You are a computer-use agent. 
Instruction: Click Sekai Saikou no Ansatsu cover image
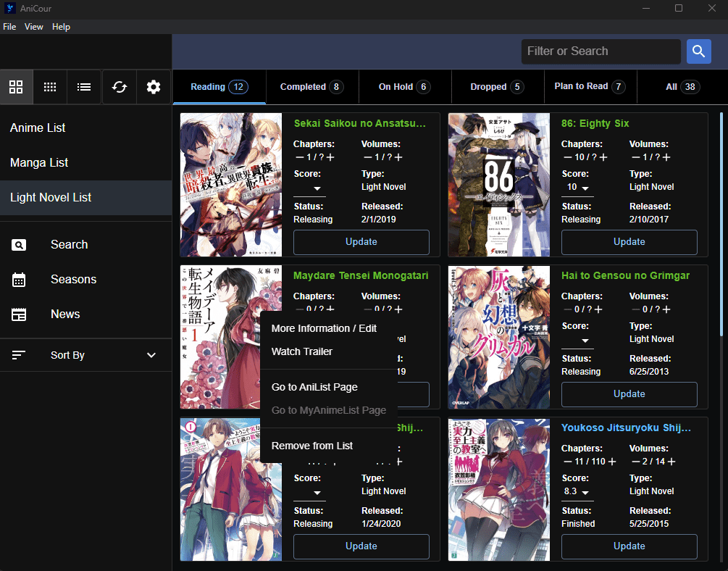point(231,185)
